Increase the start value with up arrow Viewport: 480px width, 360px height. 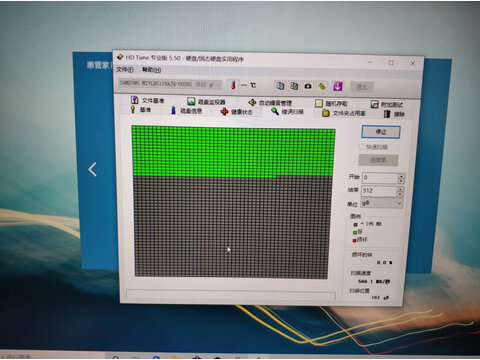click(401, 176)
